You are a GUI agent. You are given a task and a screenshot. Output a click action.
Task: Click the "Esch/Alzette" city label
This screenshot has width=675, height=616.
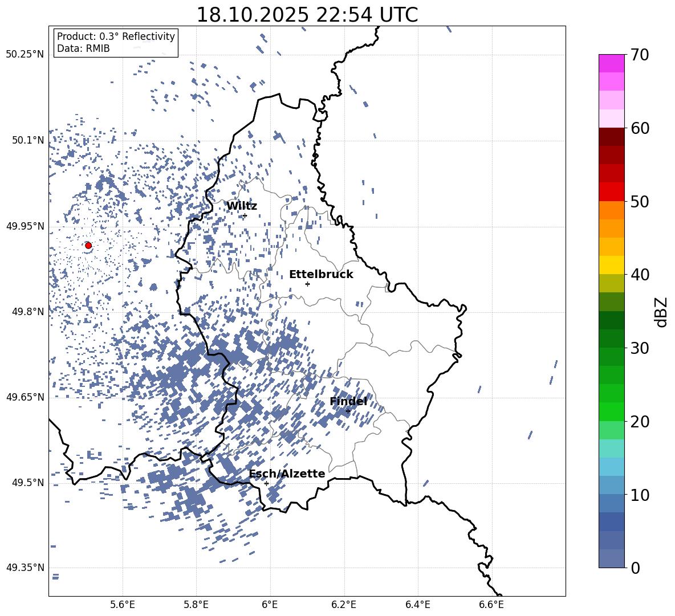click(287, 474)
